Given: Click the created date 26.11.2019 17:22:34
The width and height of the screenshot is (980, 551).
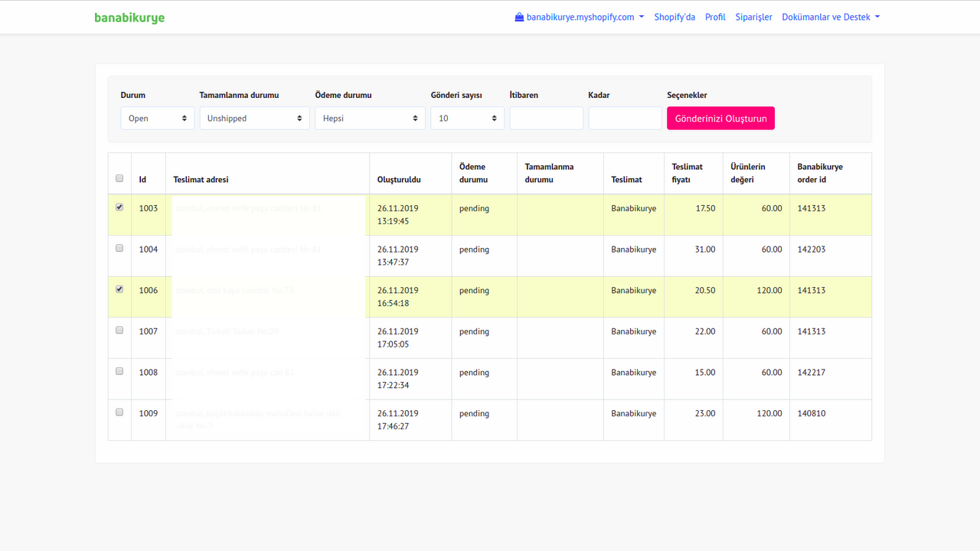Looking at the screenshot, I should click(x=398, y=379).
